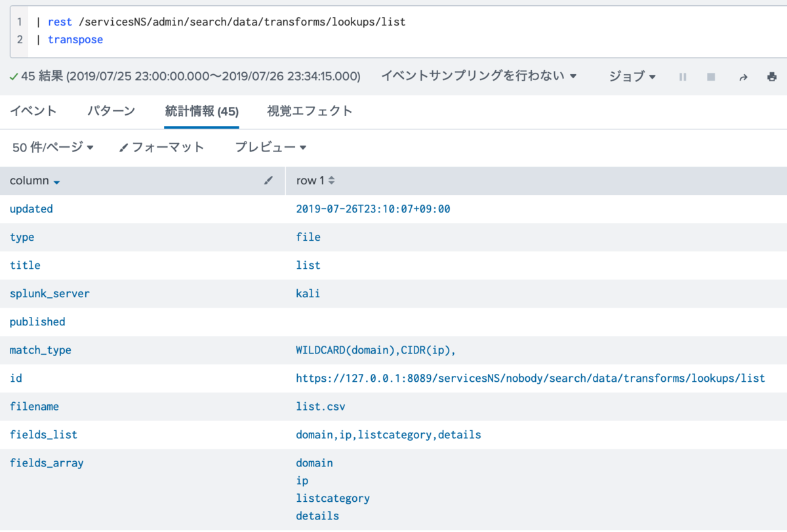This screenshot has width=787, height=532.
Task: Click into the search query editor
Action: (x=407, y=31)
